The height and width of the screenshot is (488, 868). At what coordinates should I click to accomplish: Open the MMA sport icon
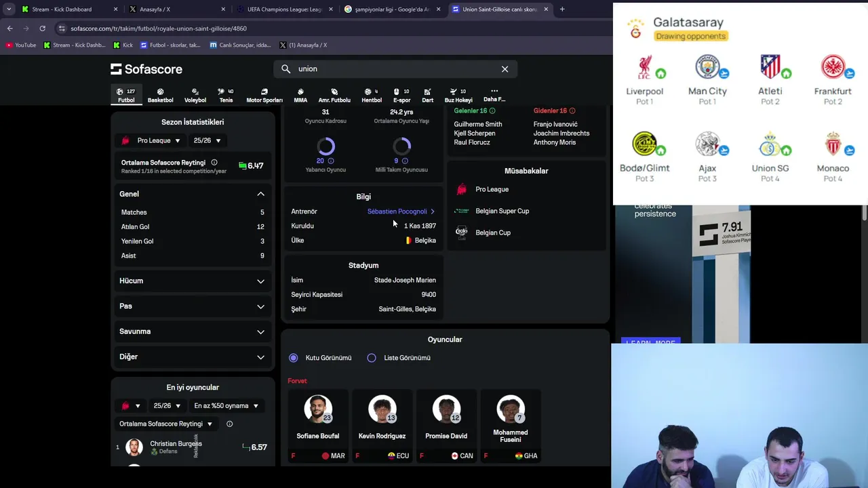pos(300,95)
